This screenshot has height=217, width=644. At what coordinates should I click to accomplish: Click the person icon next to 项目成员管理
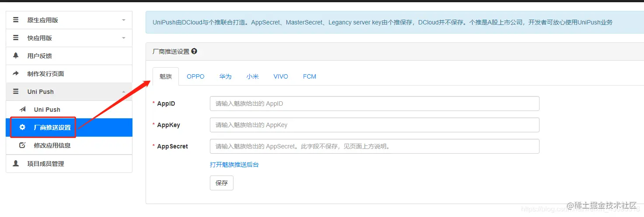(16, 163)
